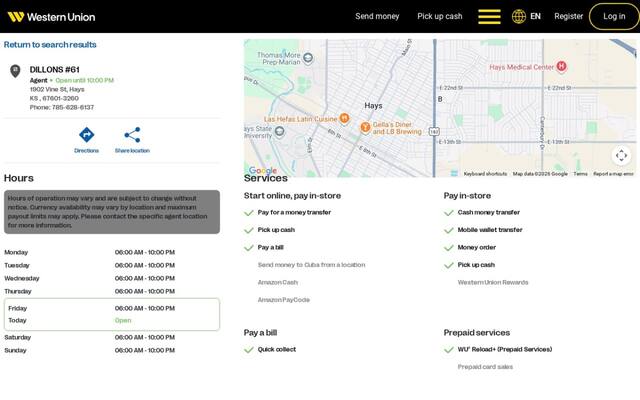
Task: Click checkmark next to Quick collect
Action: [x=249, y=350]
